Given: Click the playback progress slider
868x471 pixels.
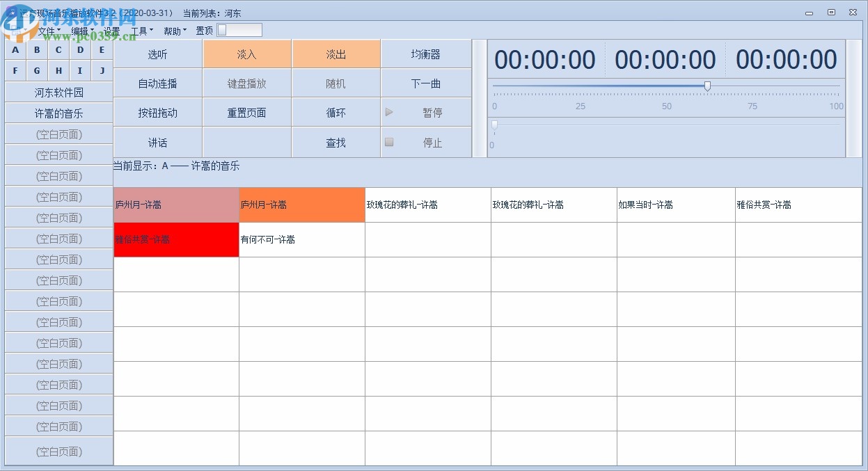Looking at the screenshot, I should (707, 86).
